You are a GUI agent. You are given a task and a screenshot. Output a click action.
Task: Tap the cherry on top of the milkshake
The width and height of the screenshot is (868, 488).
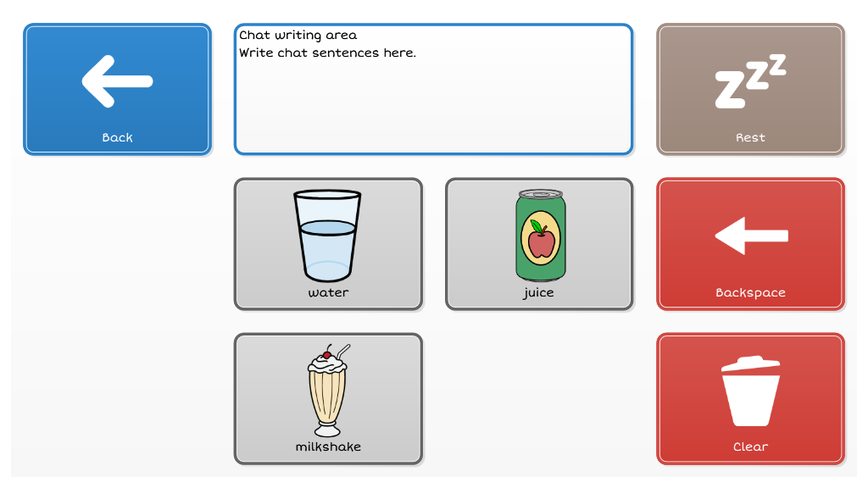(x=327, y=354)
